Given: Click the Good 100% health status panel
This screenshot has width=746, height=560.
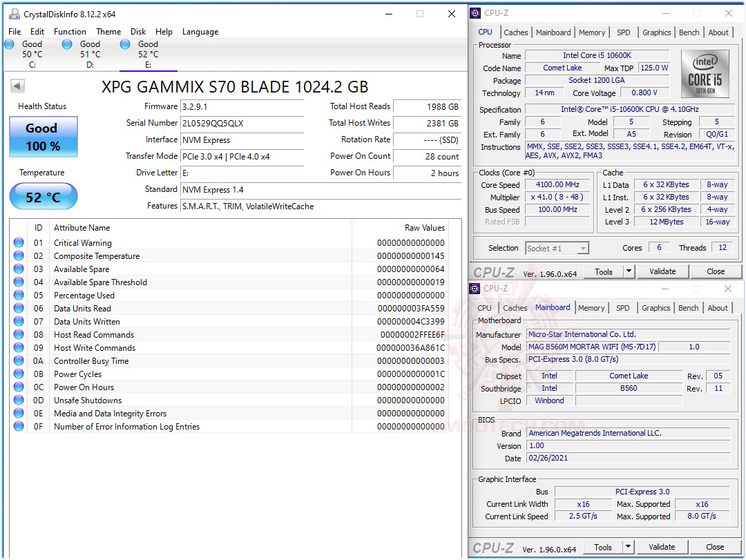Looking at the screenshot, I should click(x=43, y=136).
